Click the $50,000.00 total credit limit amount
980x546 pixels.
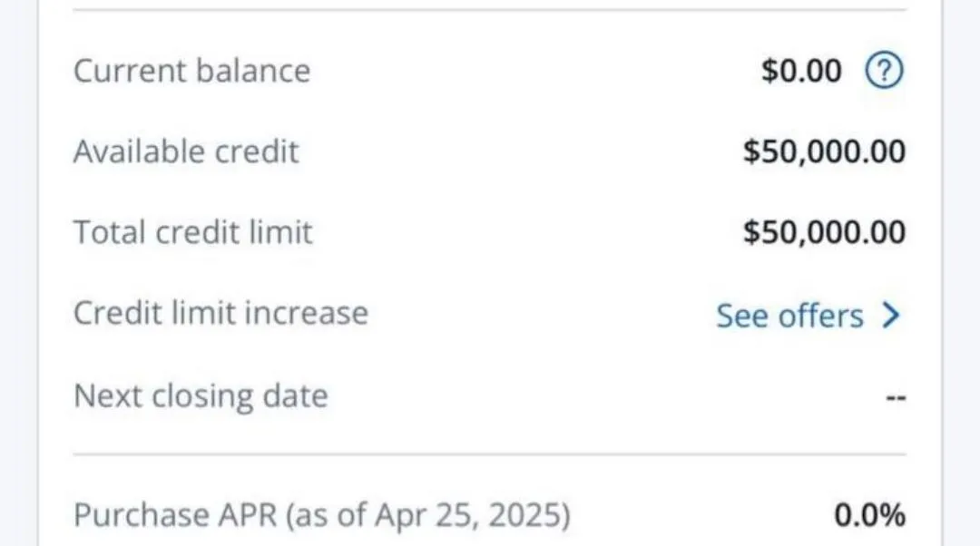click(824, 232)
